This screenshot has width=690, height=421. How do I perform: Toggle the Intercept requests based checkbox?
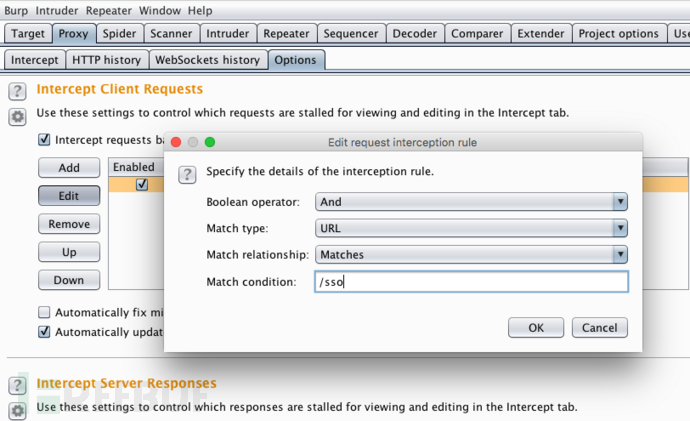click(44, 141)
